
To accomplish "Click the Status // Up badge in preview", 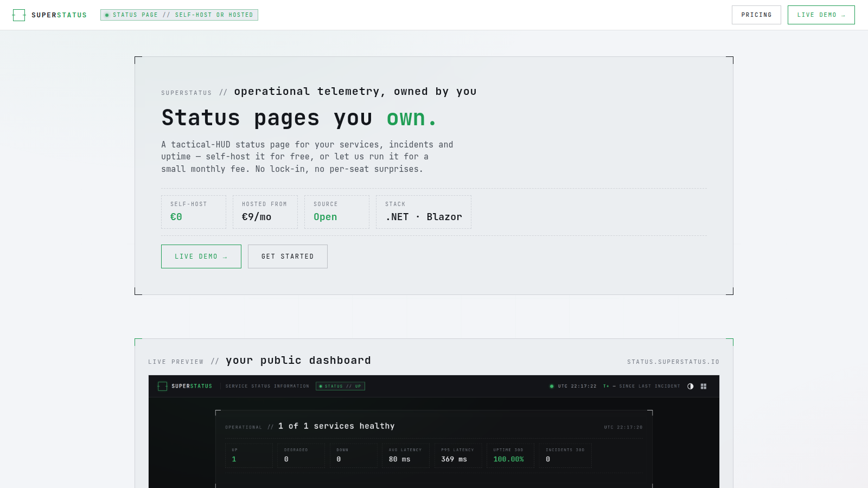I will tap(340, 386).
